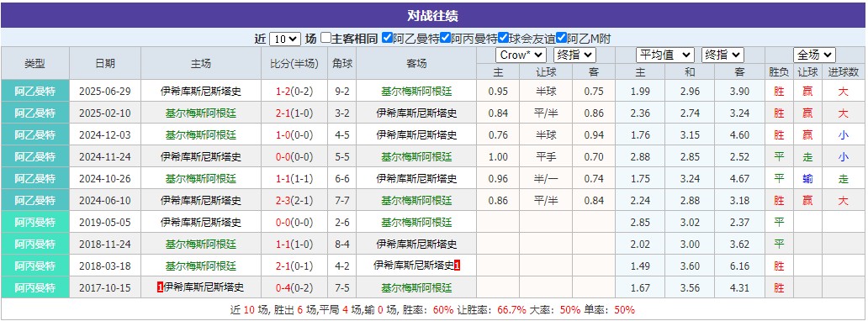Viewport: 868px width, 321px height.
Task: Click the 平手 handicap on 2024-11-24 row
Action: (x=545, y=156)
